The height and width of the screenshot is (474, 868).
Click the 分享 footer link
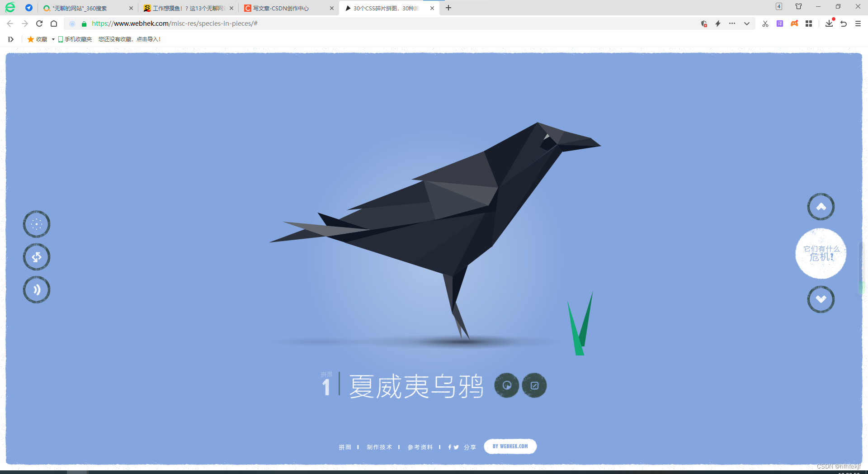(x=470, y=447)
